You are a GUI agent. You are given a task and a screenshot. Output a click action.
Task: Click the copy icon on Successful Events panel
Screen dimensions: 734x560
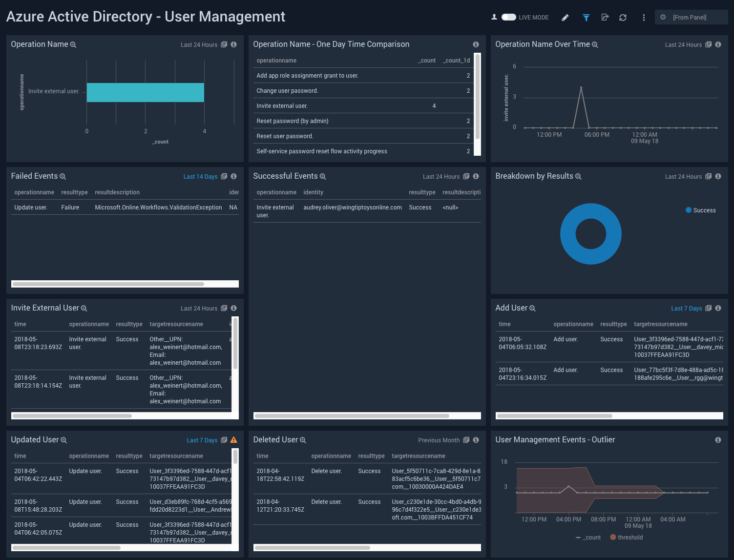pos(466,176)
